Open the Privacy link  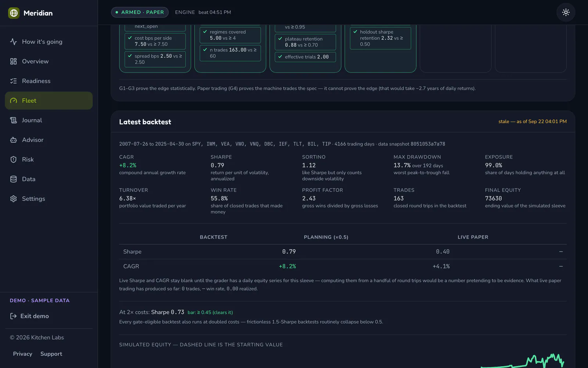[x=23, y=354]
